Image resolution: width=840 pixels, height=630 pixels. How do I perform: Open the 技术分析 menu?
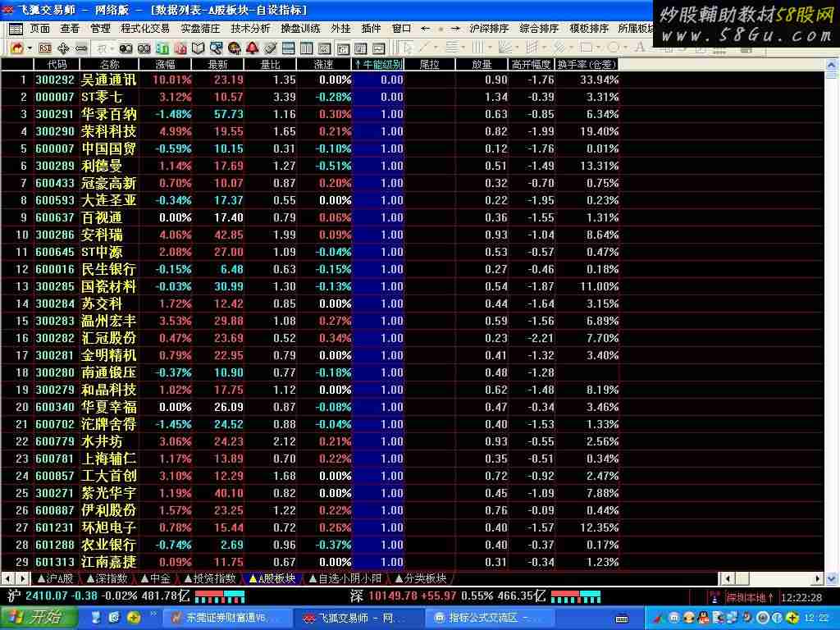[251, 29]
